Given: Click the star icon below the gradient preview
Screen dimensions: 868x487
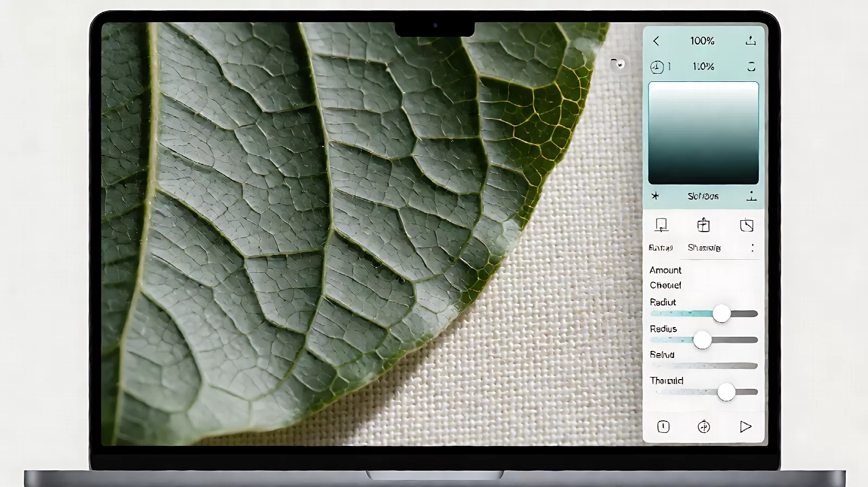Looking at the screenshot, I should pyautogui.click(x=655, y=196).
